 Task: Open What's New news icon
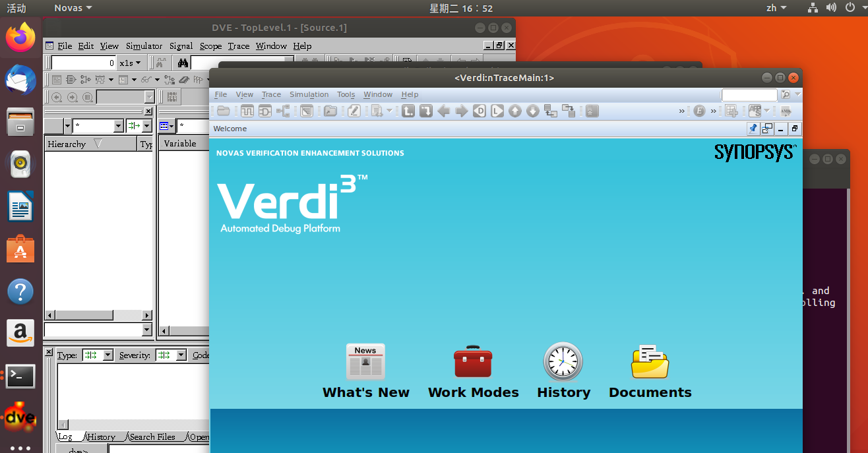tap(365, 361)
